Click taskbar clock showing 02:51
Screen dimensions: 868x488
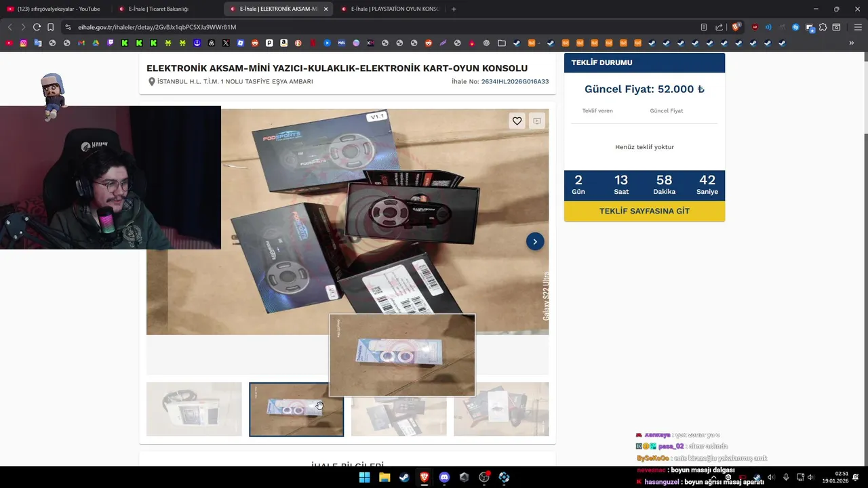click(x=835, y=477)
